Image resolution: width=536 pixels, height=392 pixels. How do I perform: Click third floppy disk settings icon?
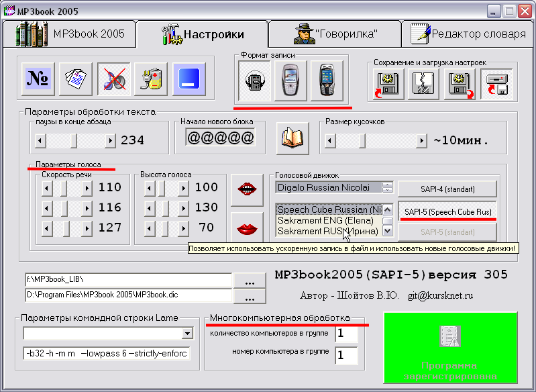click(x=460, y=84)
